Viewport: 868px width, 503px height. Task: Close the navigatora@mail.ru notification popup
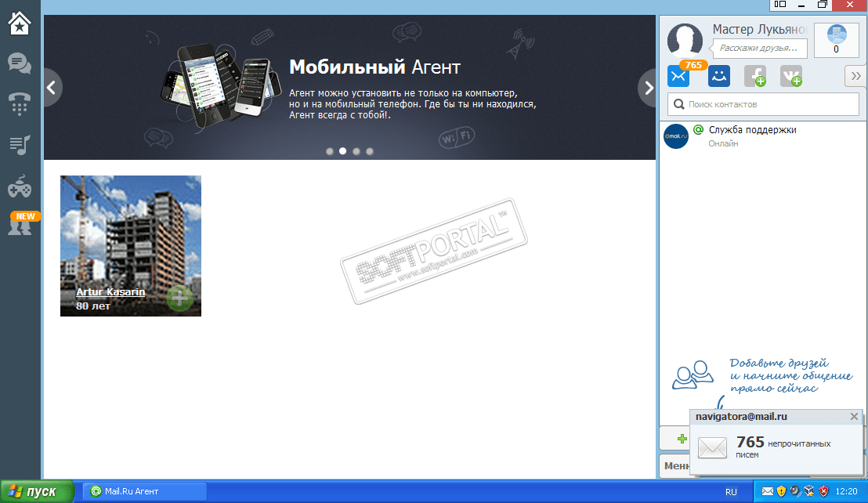[x=854, y=417]
